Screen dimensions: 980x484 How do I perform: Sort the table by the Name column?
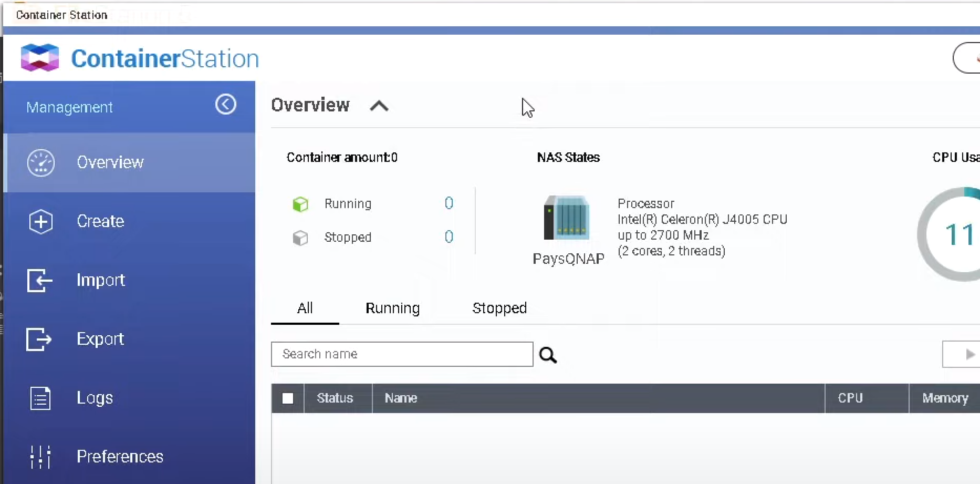(x=598, y=398)
